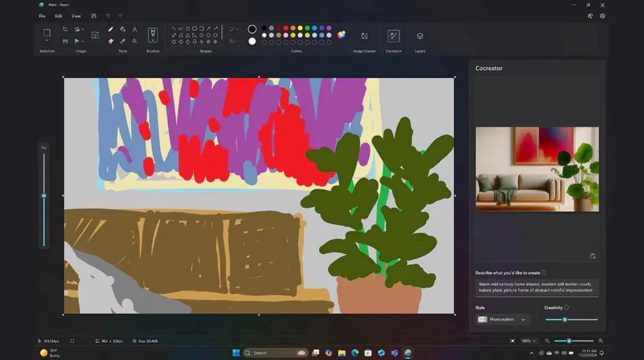Pick the Eraser tool
This screenshot has width=644, height=360.
point(111,41)
